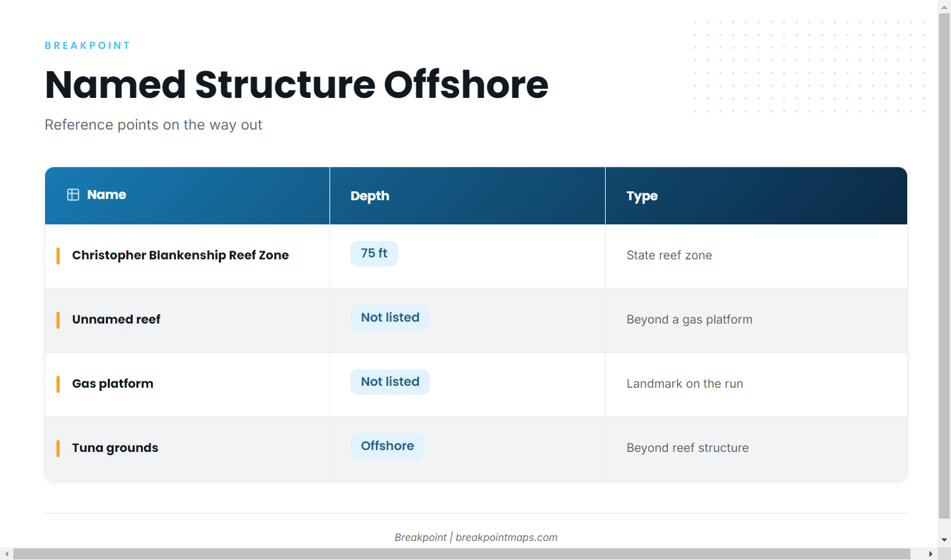The height and width of the screenshot is (560, 951).
Task: Click the vertical scrollbar down arrow
Action: point(944,540)
